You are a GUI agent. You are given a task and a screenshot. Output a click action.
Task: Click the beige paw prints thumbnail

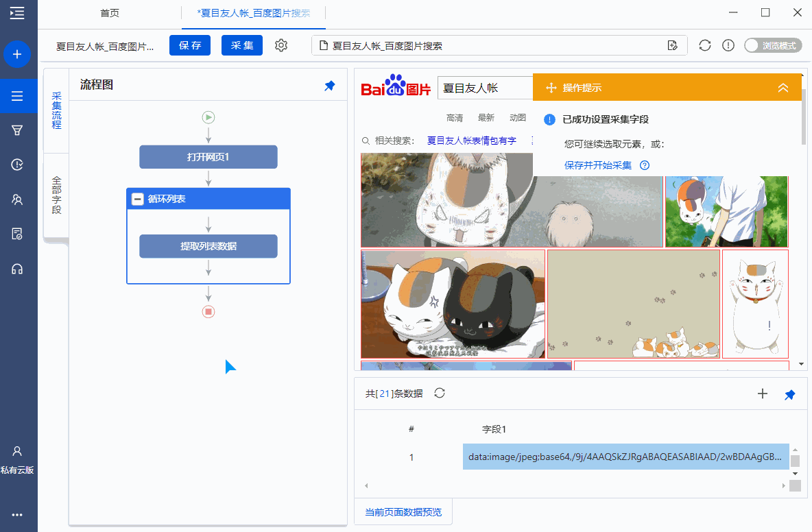pyautogui.click(x=633, y=304)
